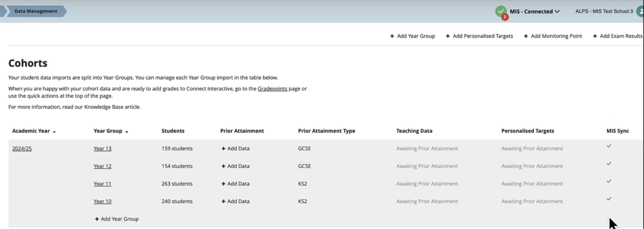The image size is (644, 229).
Task: Expand the MIS - Connected dropdown chevron
Action: point(557,12)
